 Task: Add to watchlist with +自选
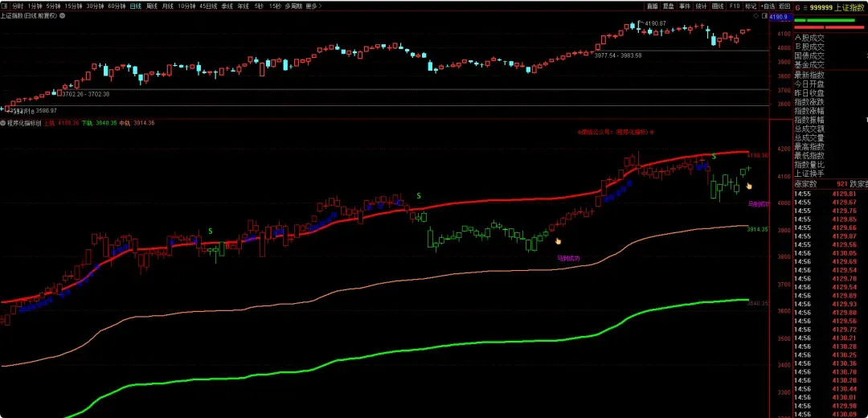point(768,6)
